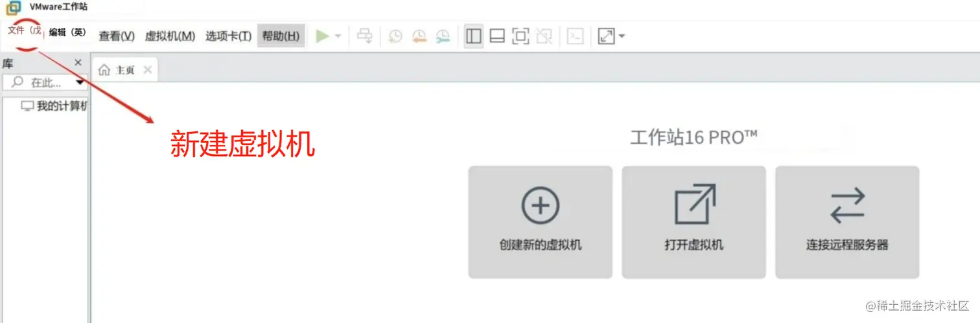Toggle the thumbnail bar view icon
This screenshot has height=323, width=980.
[x=497, y=36]
